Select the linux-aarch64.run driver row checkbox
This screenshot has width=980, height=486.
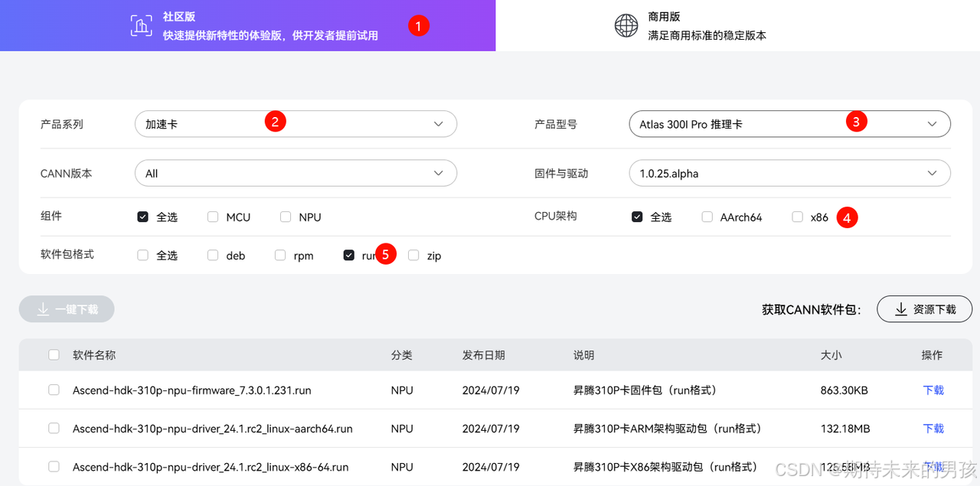tap(54, 428)
